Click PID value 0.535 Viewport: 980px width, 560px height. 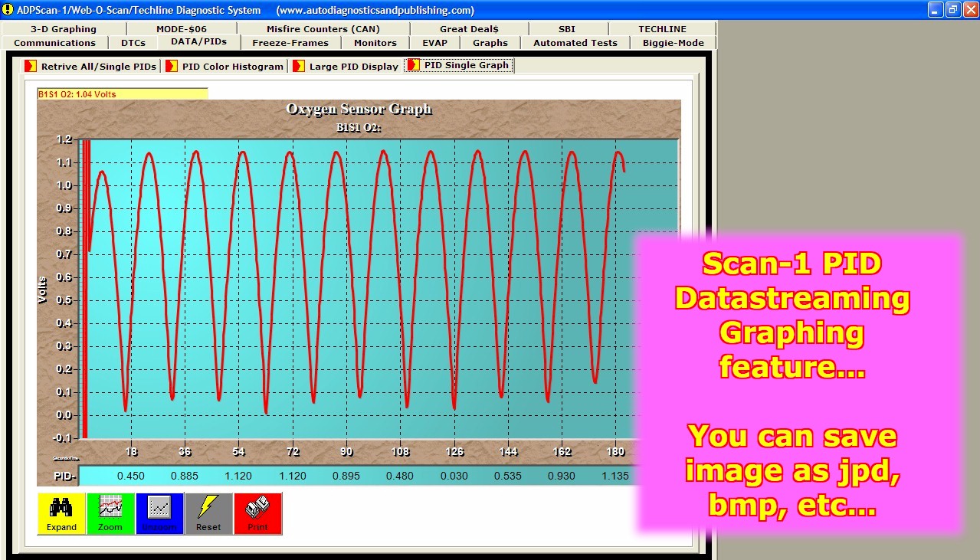(x=508, y=476)
